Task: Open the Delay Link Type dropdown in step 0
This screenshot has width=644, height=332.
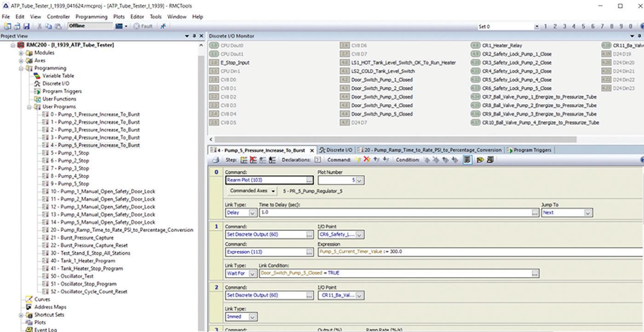Action: (x=252, y=213)
